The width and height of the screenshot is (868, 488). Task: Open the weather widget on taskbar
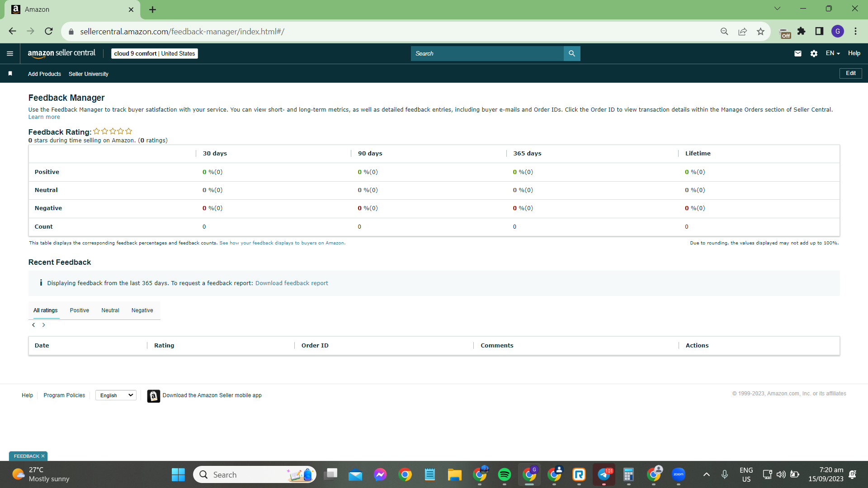pos(41,474)
